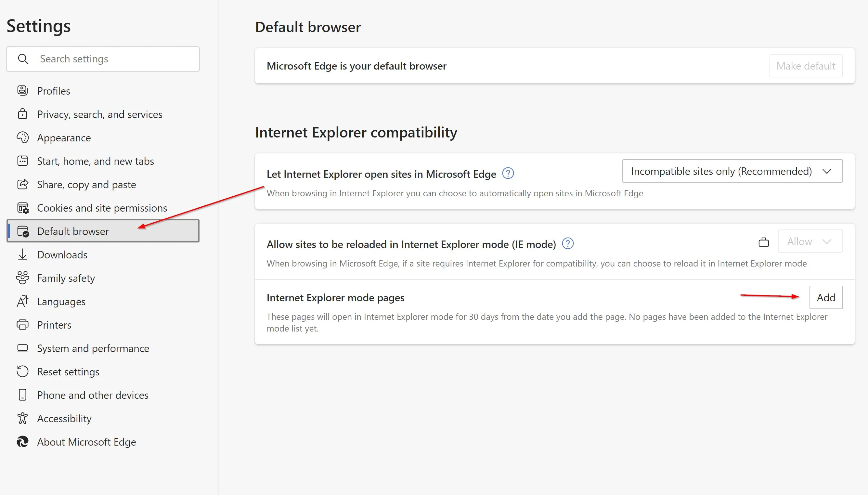This screenshot has width=868, height=495.
Task: Open Incompatible sites only dropdown
Action: [732, 171]
